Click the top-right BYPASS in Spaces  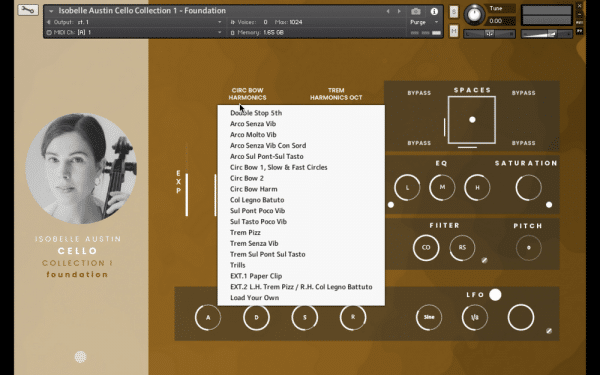(x=523, y=93)
